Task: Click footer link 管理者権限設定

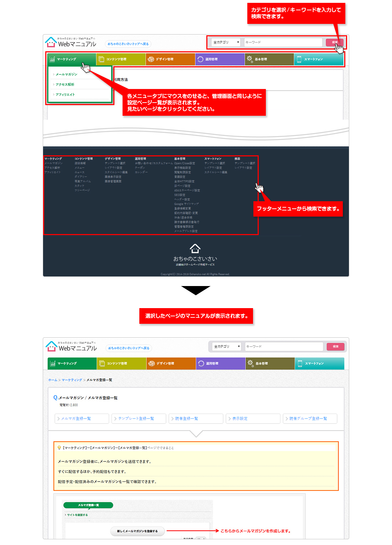Action: [184, 227]
